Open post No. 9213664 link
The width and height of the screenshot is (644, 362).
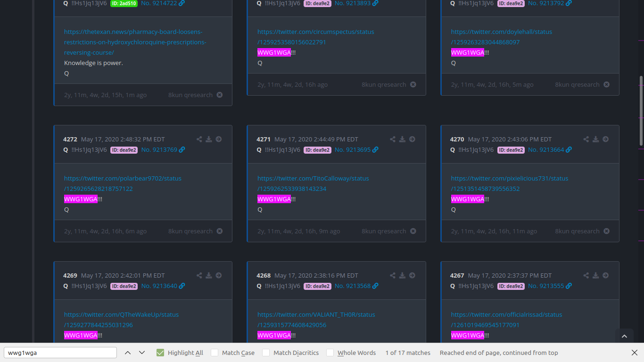(546, 149)
